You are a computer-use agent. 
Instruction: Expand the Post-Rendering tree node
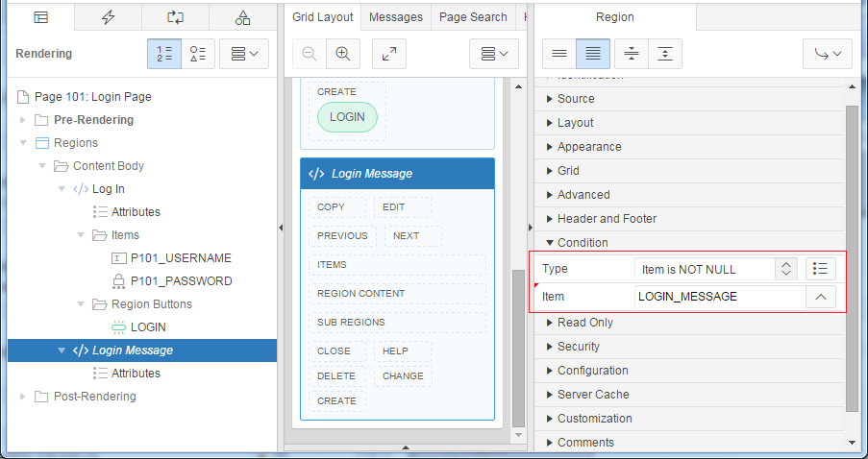click(x=23, y=397)
